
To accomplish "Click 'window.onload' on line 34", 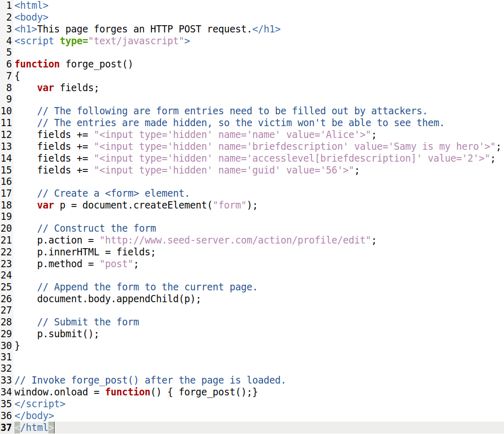I will coord(51,392).
